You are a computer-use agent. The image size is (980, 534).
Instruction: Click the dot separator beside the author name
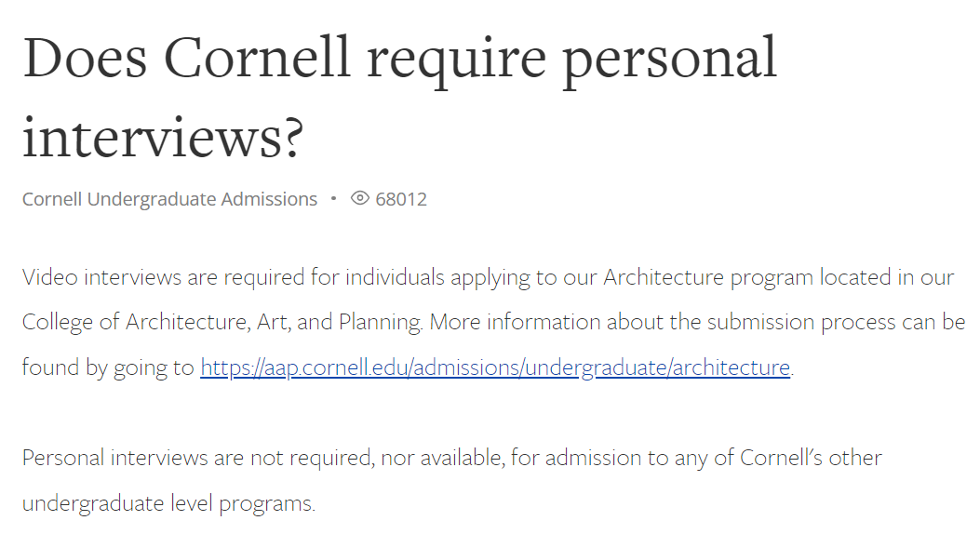point(334,198)
